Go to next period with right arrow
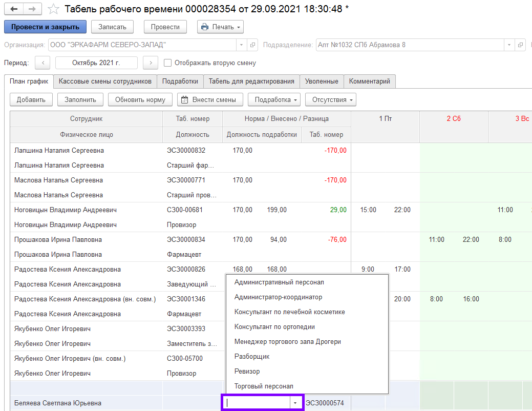This screenshot has width=532, height=411. coord(150,63)
